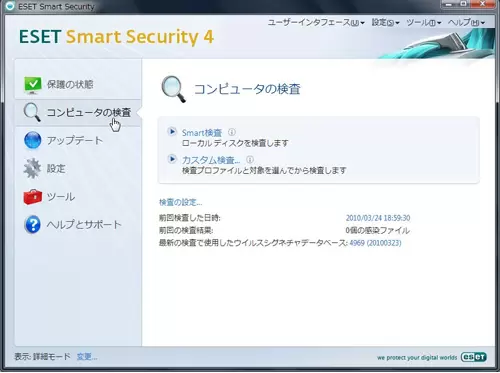Click the play arrow next to カスタム検査

tap(172, 159)
